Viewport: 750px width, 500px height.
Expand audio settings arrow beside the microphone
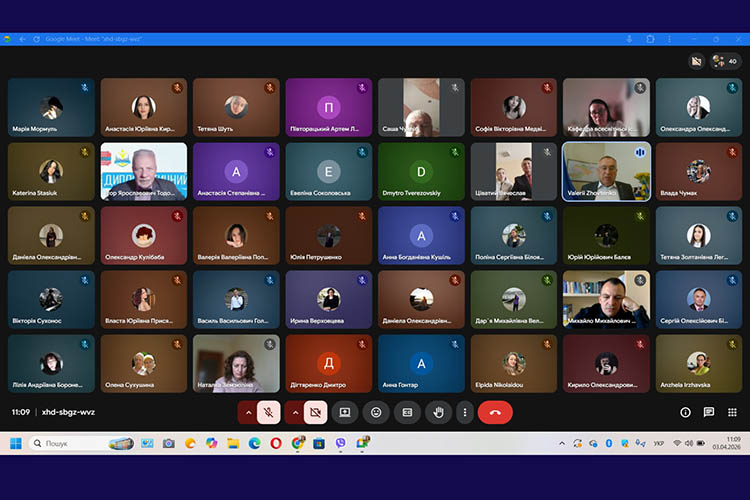coord(248,411)
